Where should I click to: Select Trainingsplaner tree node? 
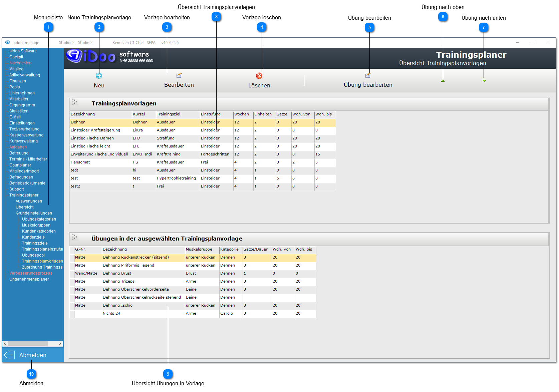(24, 195)
